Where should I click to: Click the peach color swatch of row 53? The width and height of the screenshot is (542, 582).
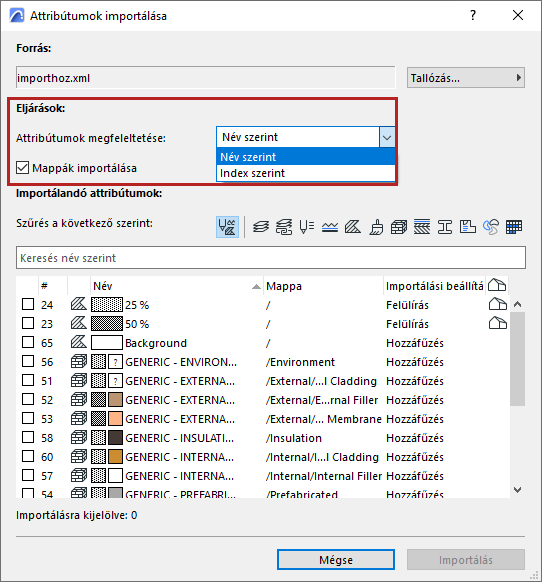click(x=115, y=419)
